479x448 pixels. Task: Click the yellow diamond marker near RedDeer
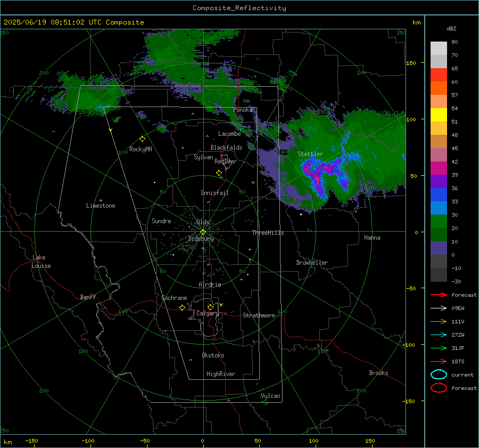219,173
